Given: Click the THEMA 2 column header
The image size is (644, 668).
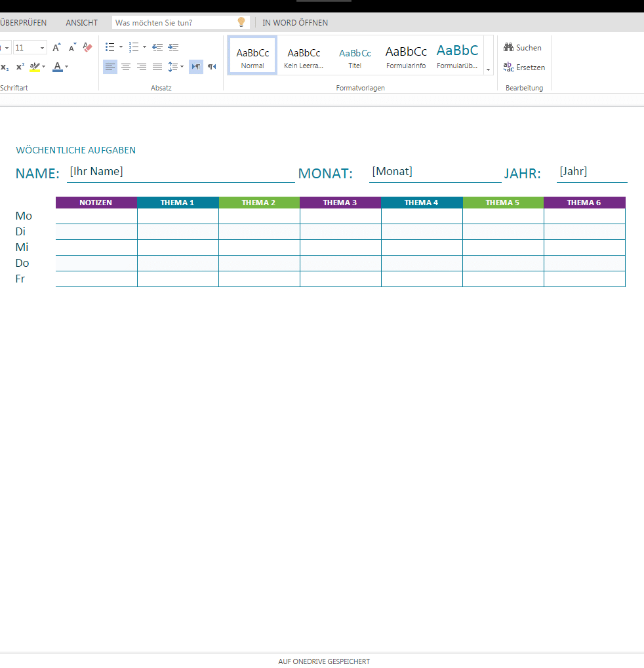Looking at the screenshot, I should coord(259,203).
